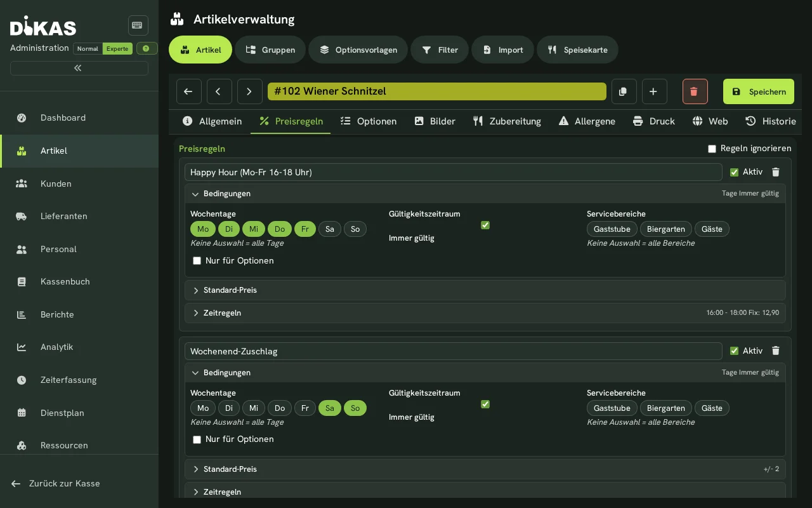Open Dienstplan in sidebar
The height and width of the screenshot is (508, 812).
(79, 413)
